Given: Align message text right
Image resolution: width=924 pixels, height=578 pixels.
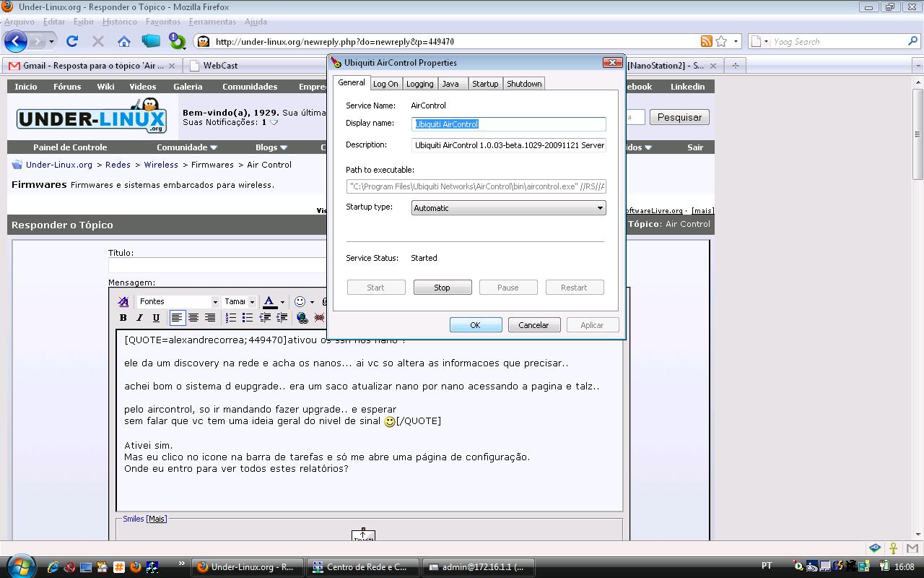Looking at the screenshot, I should [x=210, y=317].
